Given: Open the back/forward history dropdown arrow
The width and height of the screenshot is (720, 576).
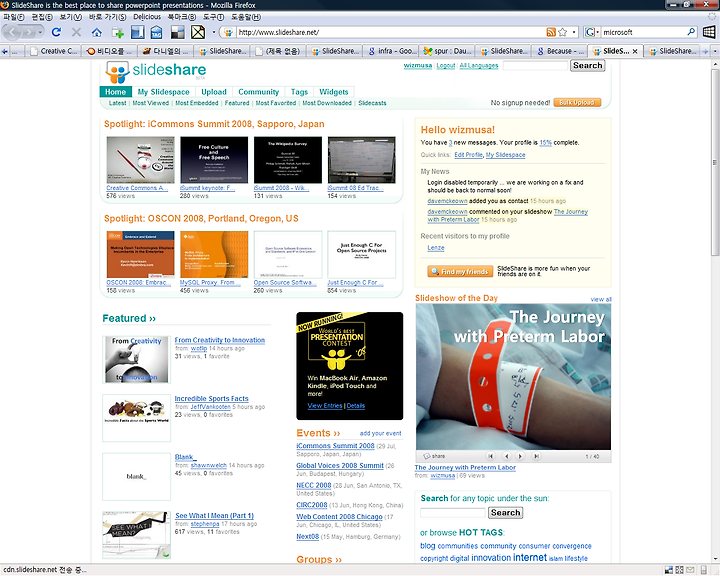Looking at the screenshot, I should 40,32.
